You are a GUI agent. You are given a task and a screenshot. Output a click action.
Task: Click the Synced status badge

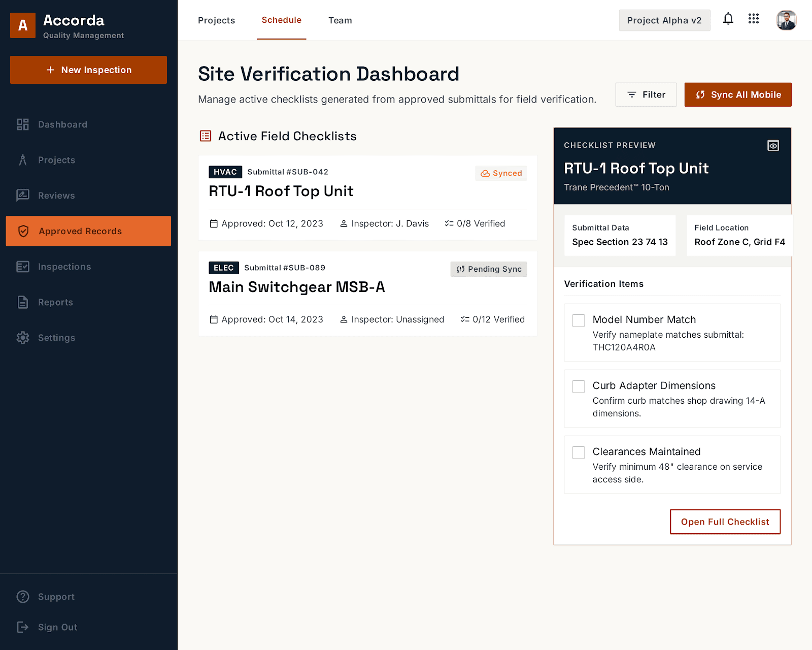point(501,173)
